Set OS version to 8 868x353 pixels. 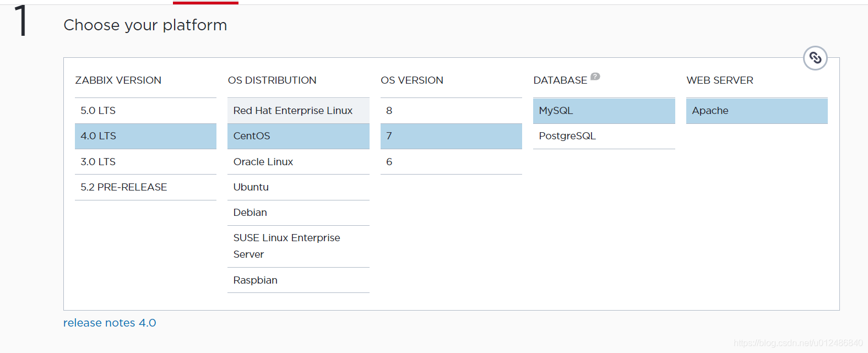click(x=451, y=111)
